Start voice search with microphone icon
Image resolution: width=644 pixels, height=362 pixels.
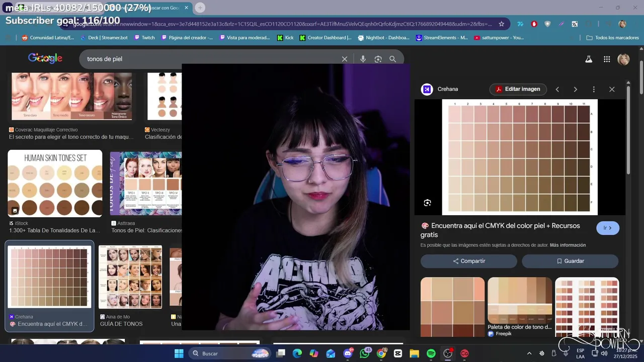(363, 59)
